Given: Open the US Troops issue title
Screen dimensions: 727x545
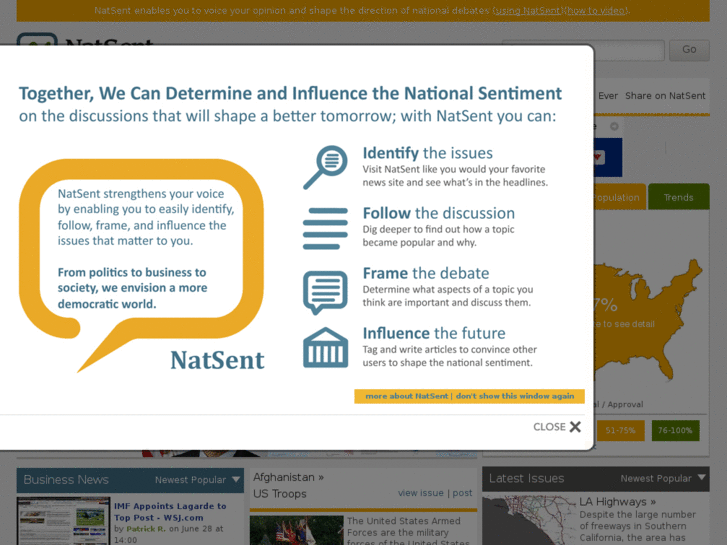Looking at the screenshot, I should [x=280, y=494].
